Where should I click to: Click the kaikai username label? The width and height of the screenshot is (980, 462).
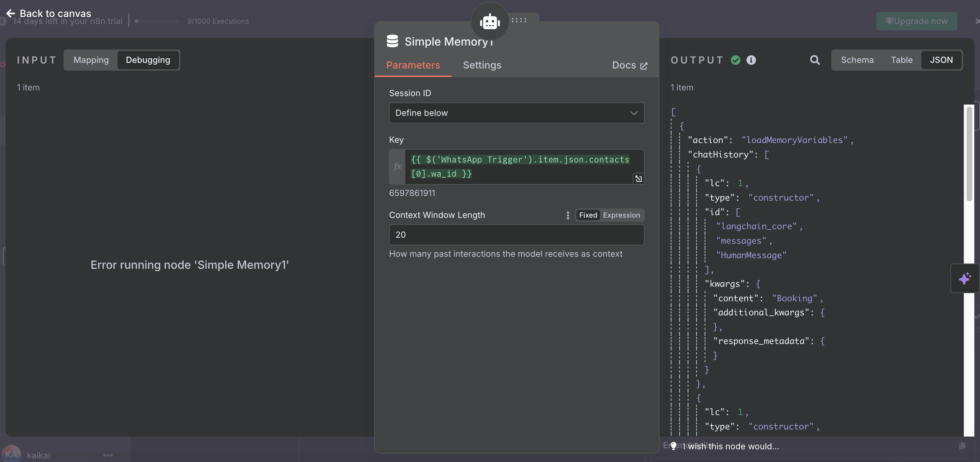point(38,455)
